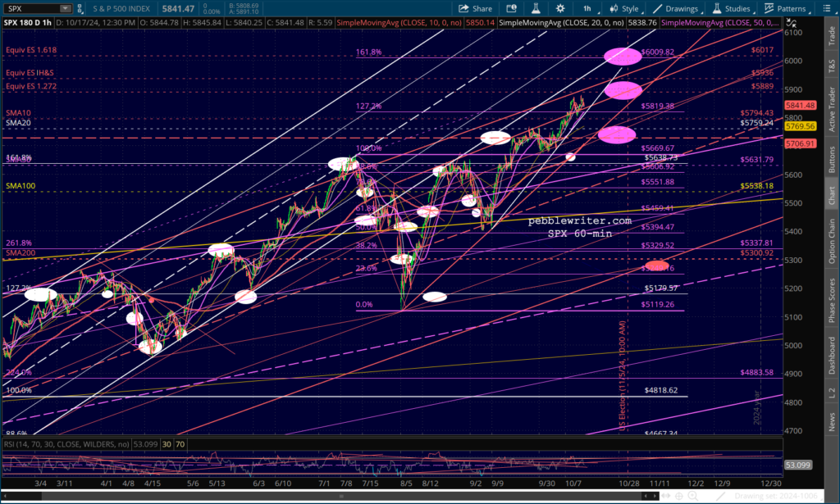Click SimpleMovingAvg (CLOSE, 20, 0, no) study label

pos(562,23)
